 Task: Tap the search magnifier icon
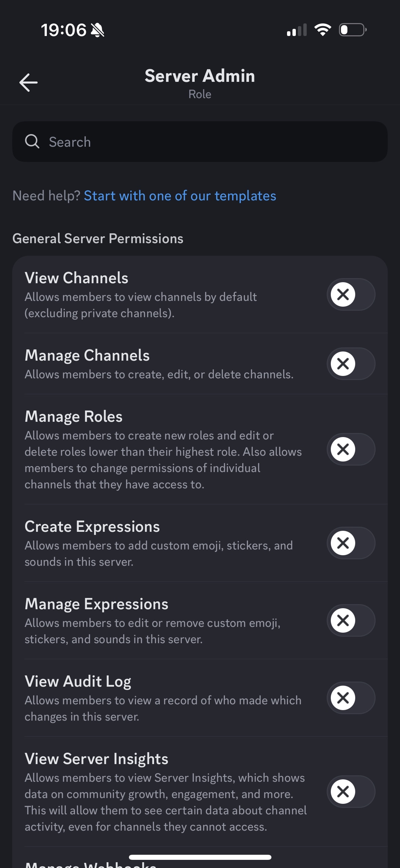[x=32, y=142]
